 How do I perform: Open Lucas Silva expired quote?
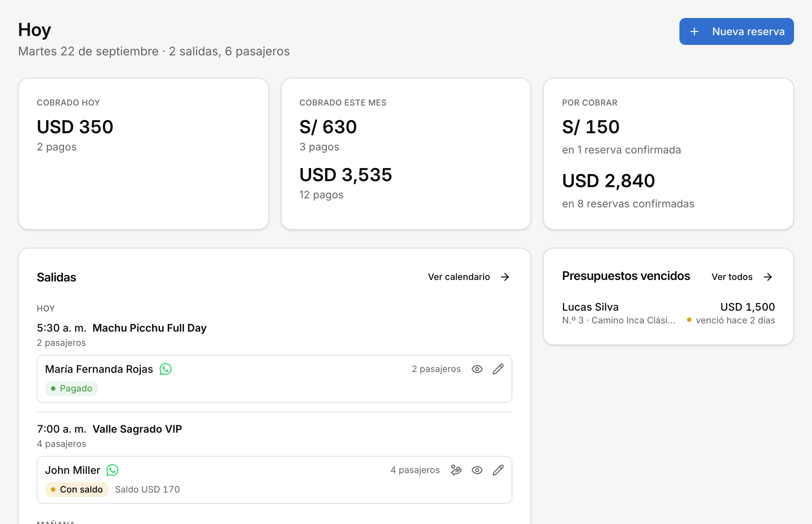pyautogui.click(x=669, y=313)
